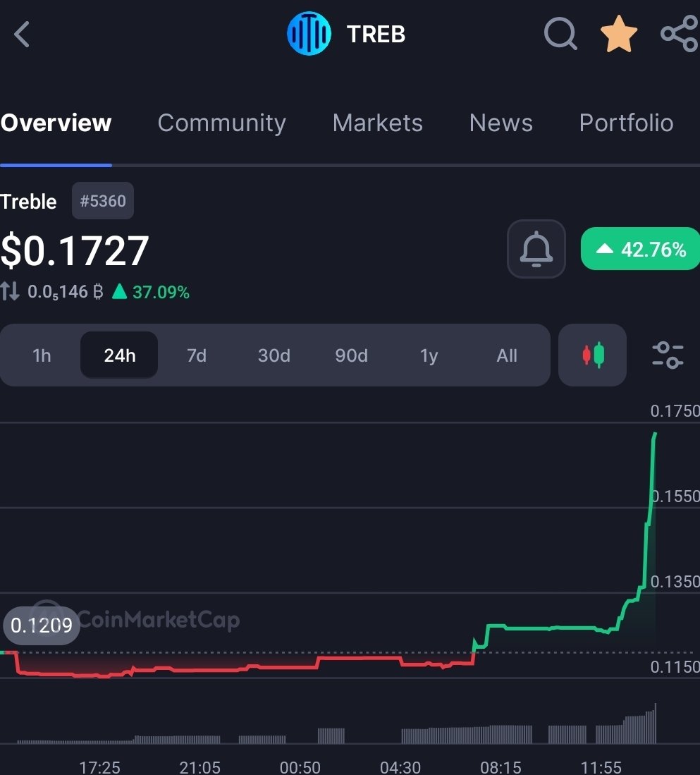The height and width of the screenshot is (775, 700).
Task: Switch to candlestick chart view
Action: pos(592,355)
